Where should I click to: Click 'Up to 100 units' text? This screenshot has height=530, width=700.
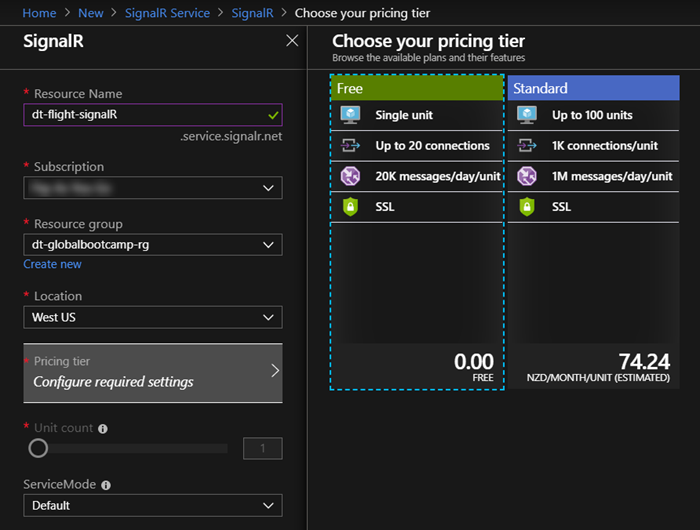(x=592, y=115)
